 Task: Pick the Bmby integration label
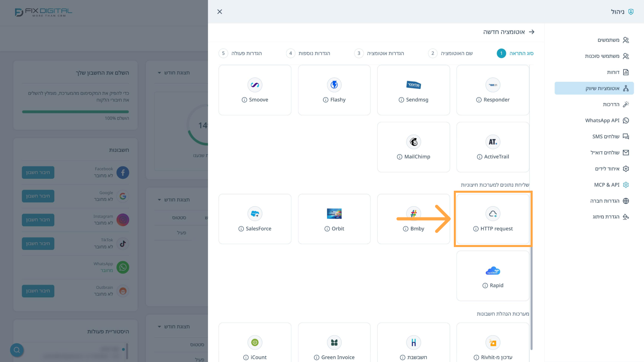click(x=417, y=229)
